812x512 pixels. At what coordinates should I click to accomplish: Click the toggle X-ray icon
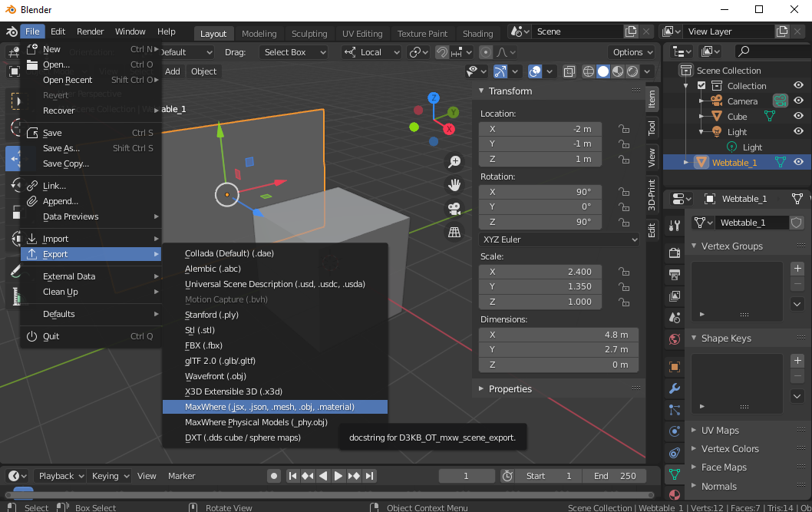(x=569, y=71)
